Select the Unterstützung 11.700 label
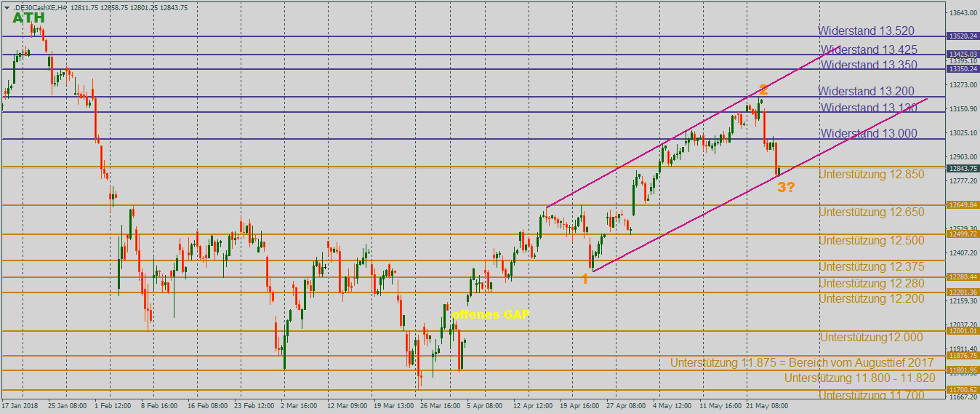This screenshot has width=980, height=414. pyautogui.click(x=872, y=395)
